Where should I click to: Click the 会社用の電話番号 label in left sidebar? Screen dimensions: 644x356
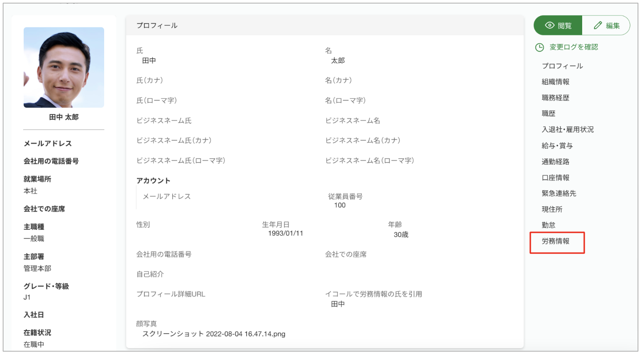(51, 161)
